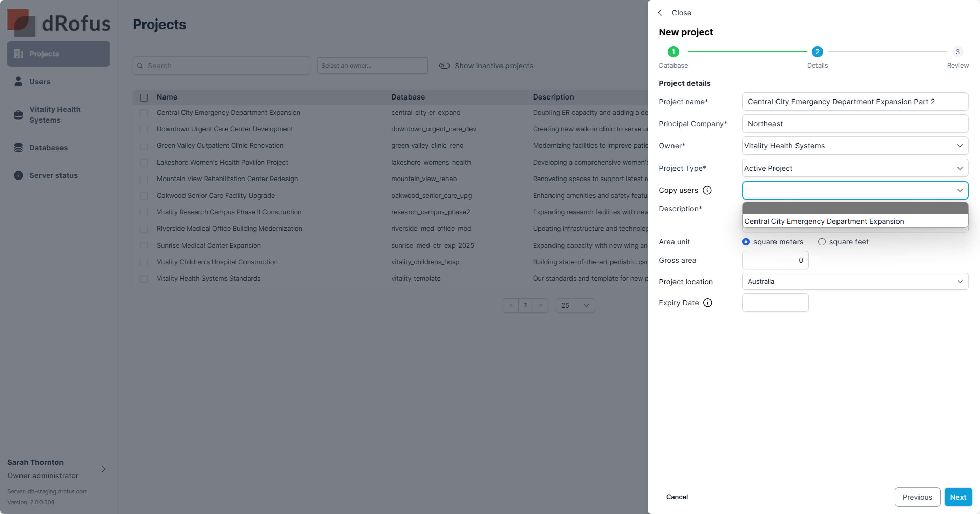Click into the Gross area field

coord(775,260)
